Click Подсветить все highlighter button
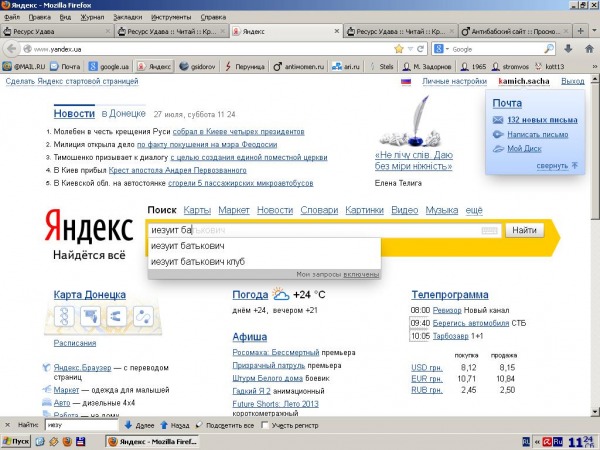 [225, 425]
